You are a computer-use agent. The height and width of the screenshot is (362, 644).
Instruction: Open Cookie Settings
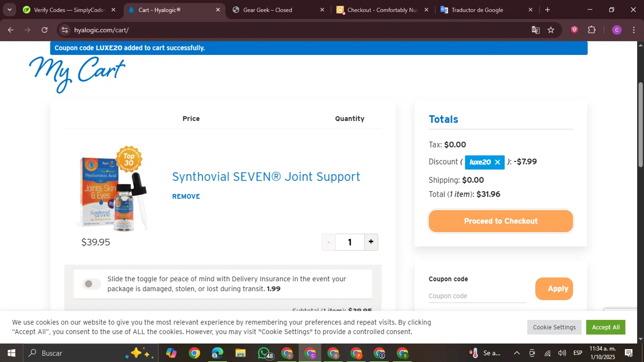[x=554, y=327]
